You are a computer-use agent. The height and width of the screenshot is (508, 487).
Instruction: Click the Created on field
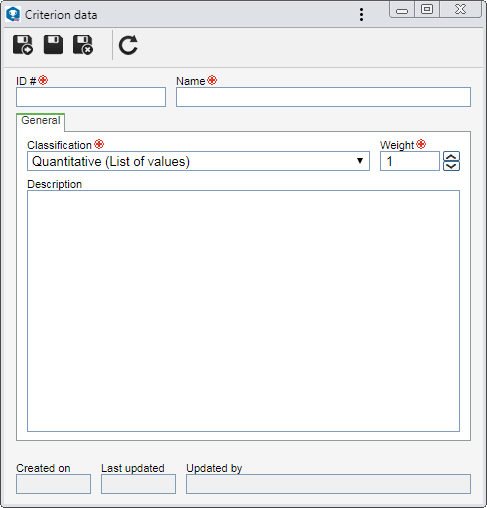[53, 484]
